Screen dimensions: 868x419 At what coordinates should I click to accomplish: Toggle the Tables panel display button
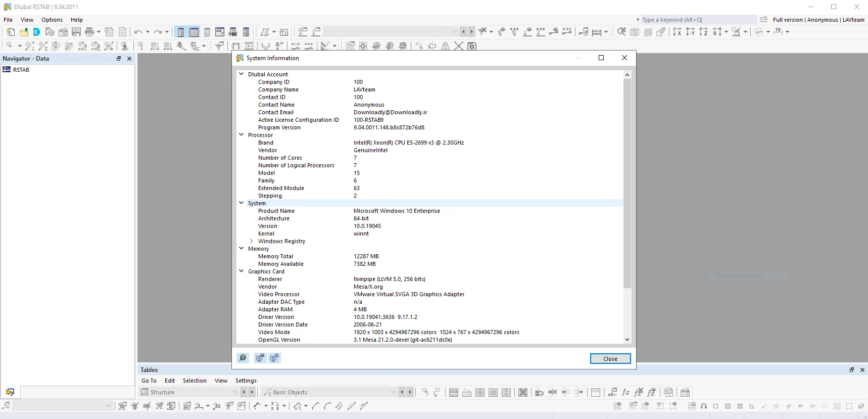click(194, 32)
